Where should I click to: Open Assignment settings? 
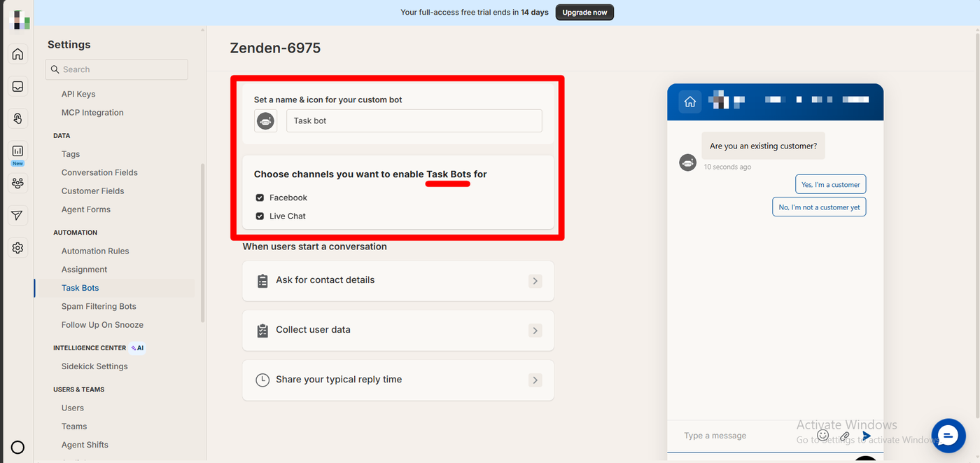coord(85,270)
